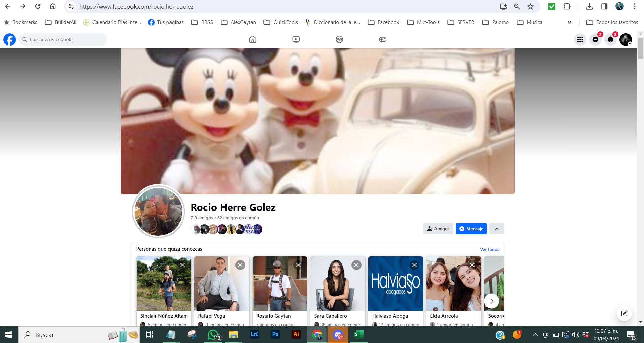Open Messenger chats icon
This screenshot has height=343, width=644.
click(595, 39)
